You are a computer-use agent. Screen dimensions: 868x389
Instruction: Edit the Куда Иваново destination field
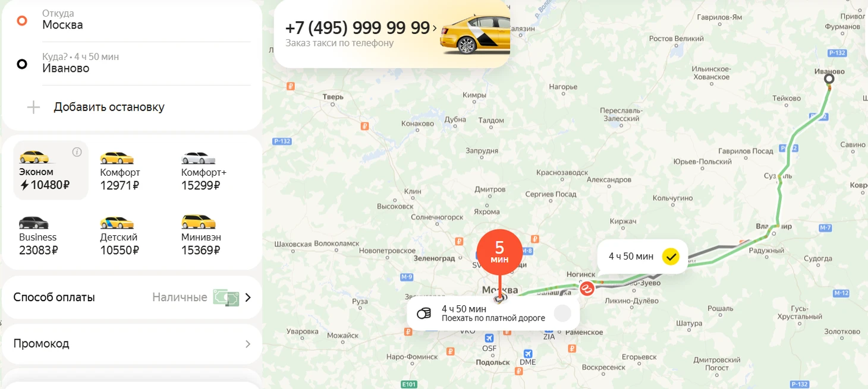coord(132,64)
